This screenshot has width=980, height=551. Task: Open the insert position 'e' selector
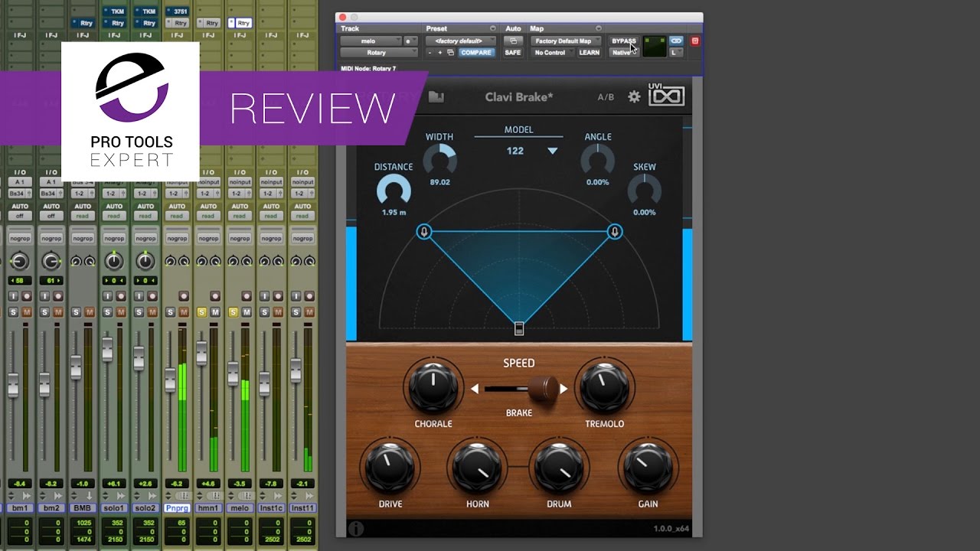(x=411, y=41)
